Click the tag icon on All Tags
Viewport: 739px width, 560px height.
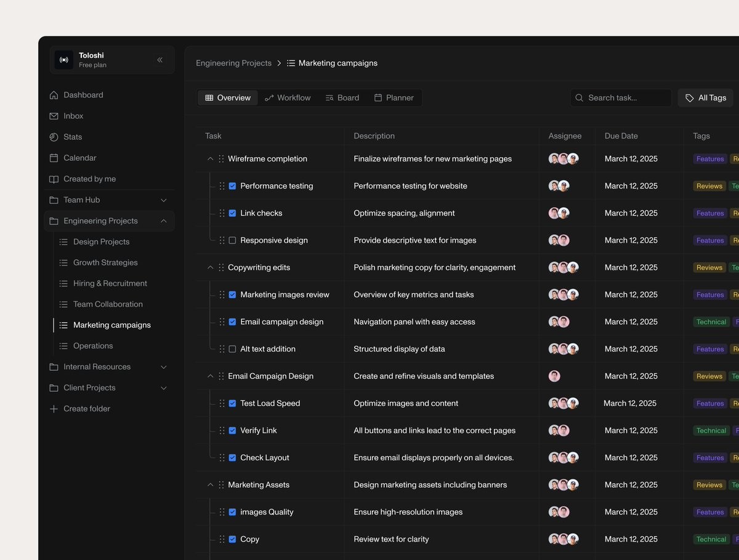coord(690,97)
